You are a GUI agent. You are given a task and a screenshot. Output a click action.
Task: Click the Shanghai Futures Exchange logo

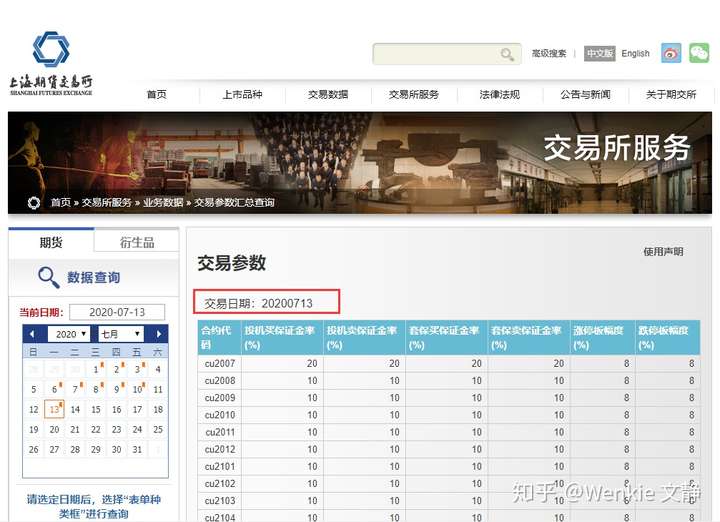(51, 63)
